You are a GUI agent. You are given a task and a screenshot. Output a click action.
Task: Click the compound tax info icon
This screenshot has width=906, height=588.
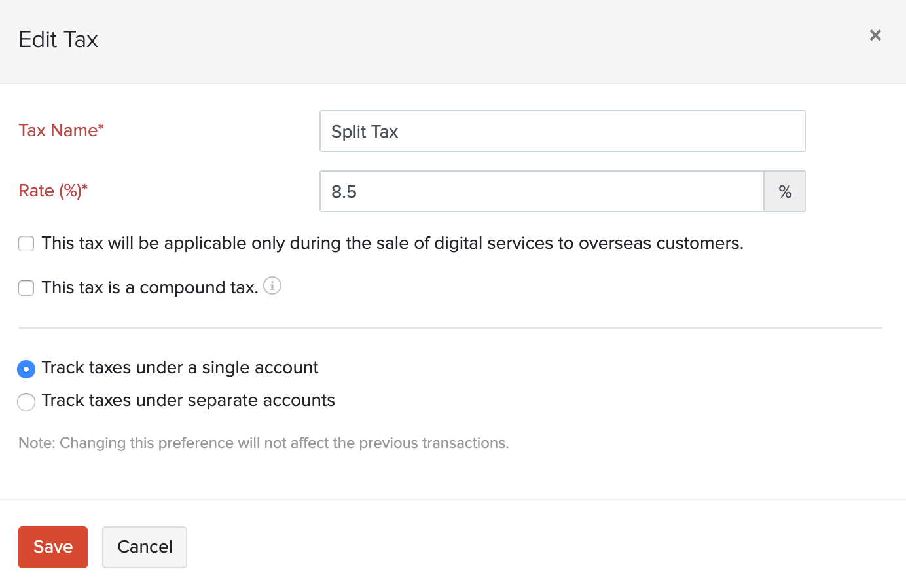point(272,286)
